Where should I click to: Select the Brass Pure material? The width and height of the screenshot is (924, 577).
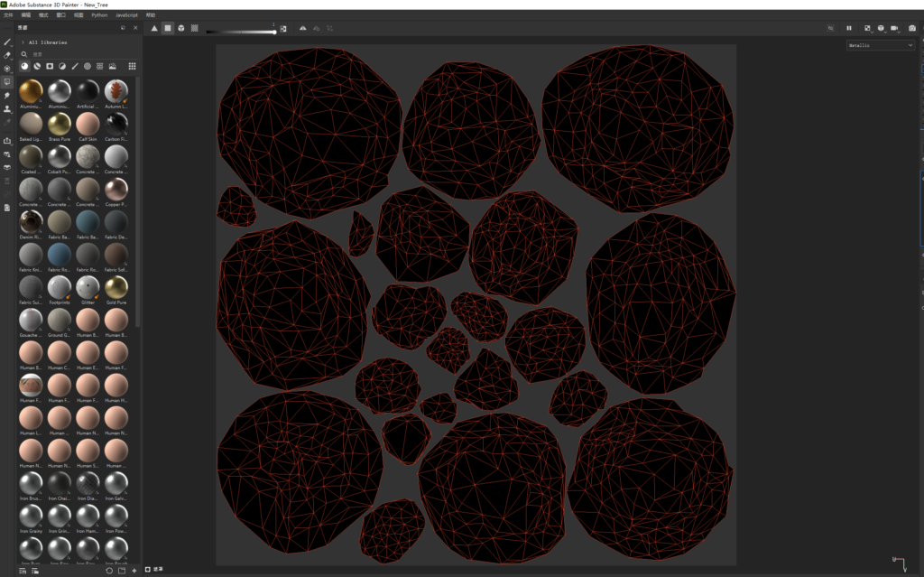60,124
